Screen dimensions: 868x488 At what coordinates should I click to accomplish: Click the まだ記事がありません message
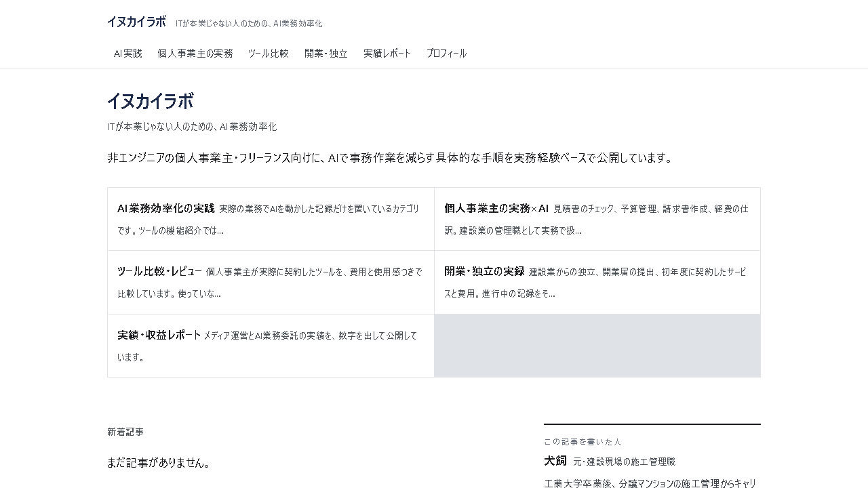click(159, 463)
